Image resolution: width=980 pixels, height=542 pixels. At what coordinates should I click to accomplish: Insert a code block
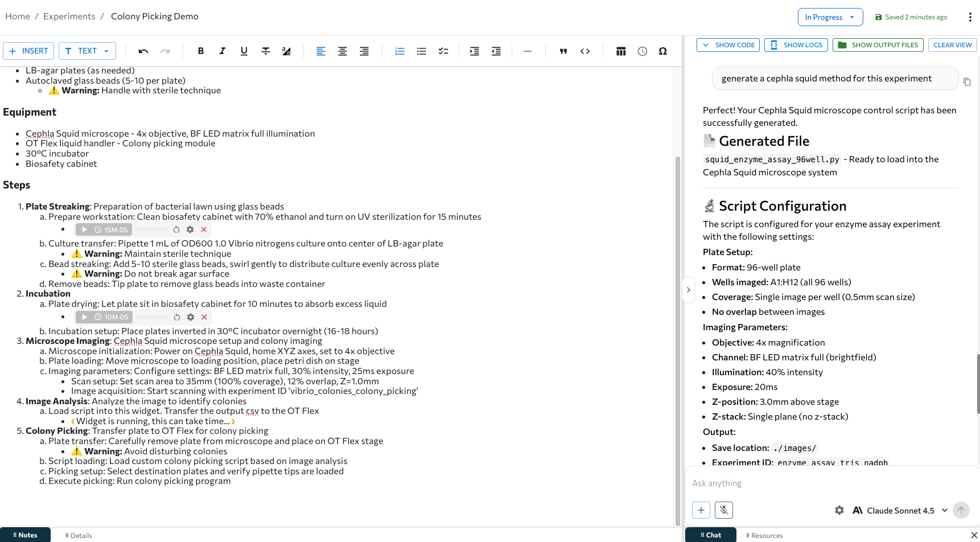(585, 51)
